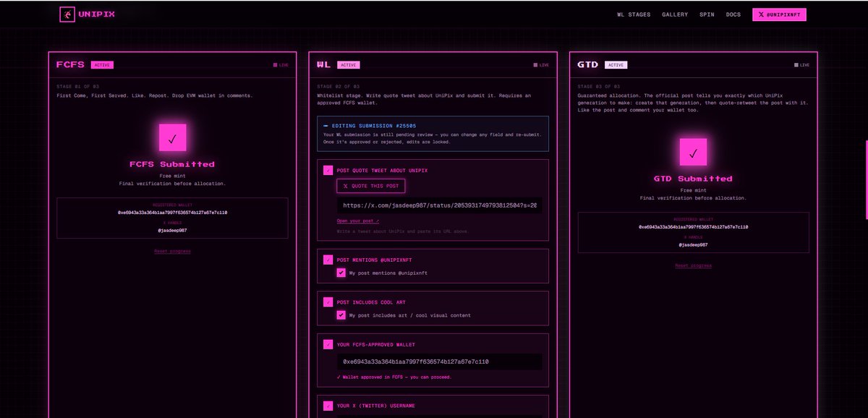Click the ACTIVE badge on WL card
Screen dimensions: 868x418
coord(349,64)
